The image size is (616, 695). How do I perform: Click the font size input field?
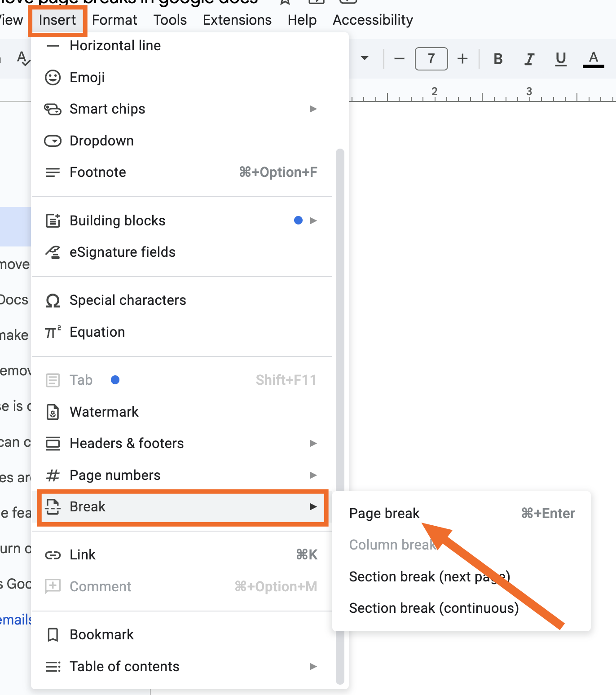(x=431, y=59)
